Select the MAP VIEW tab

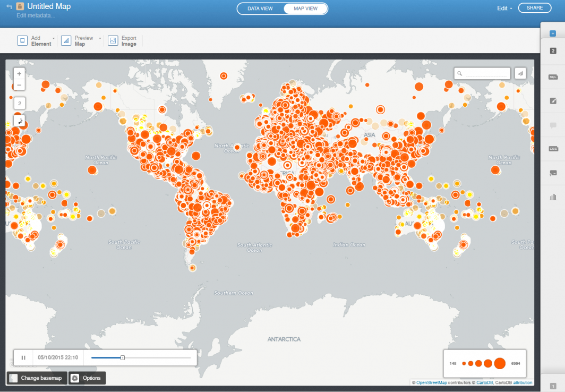click(x=305, y=8)
